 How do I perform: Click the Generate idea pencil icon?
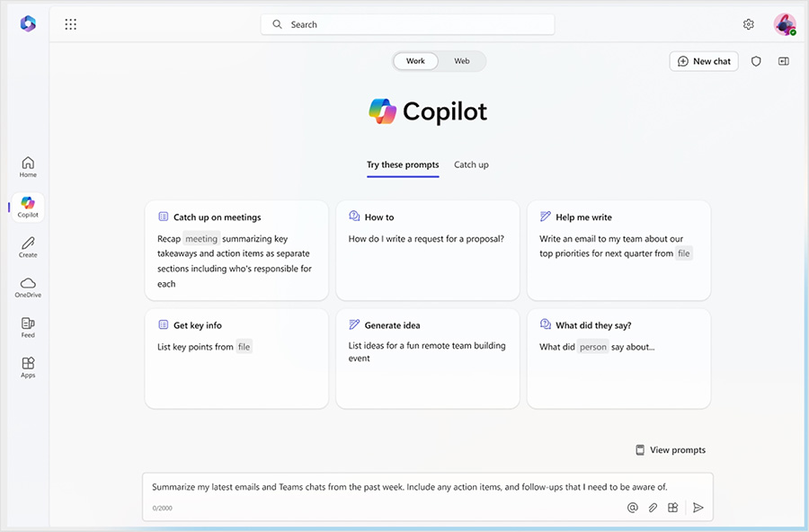pos(354,324)
